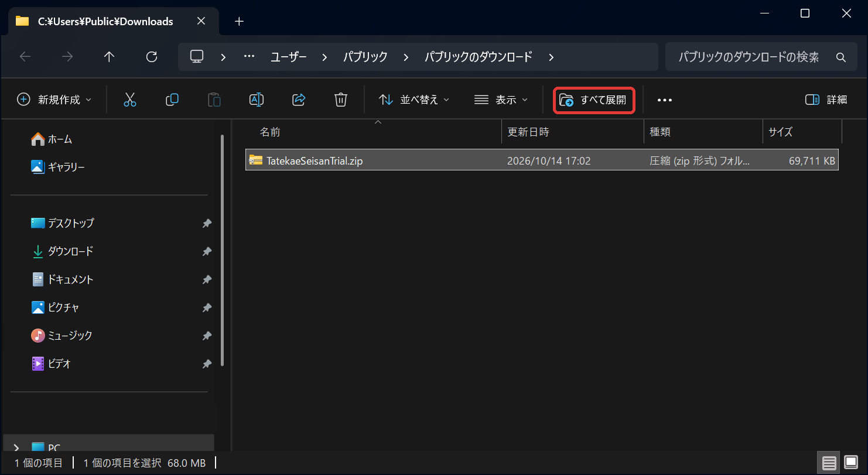868x475 pixels.
Task: Click the パブリック breadcrumb
Action: point(365,57)
